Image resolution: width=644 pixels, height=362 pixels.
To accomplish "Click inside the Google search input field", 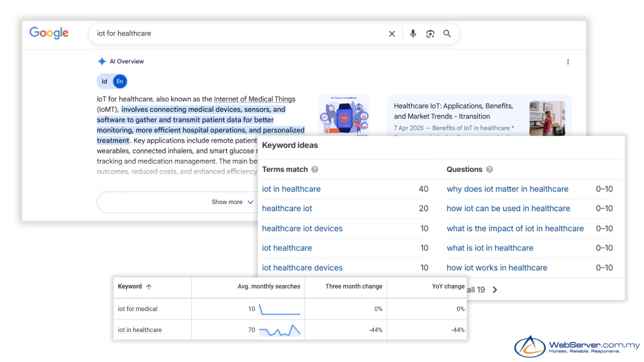I will click(x=237, y=34).
